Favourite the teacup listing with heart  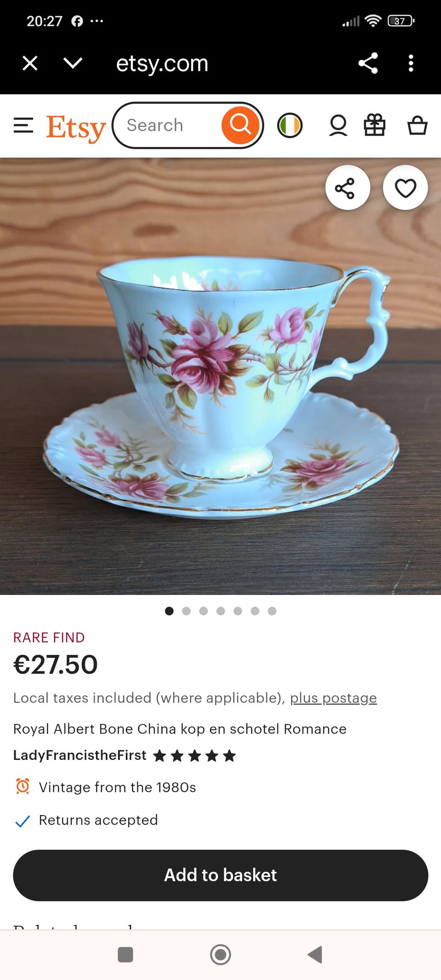pyautogui.click(x=406, y=187)
